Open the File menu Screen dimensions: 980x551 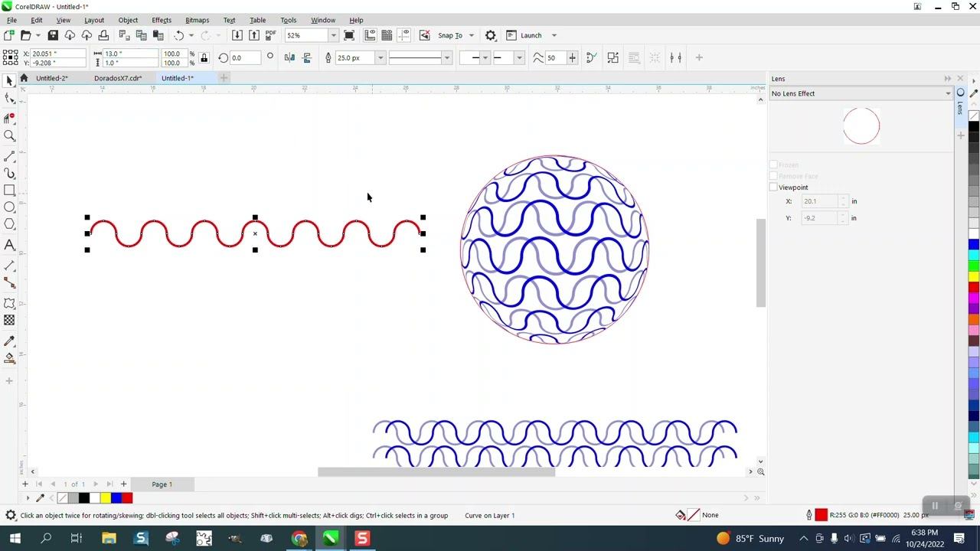11,20
